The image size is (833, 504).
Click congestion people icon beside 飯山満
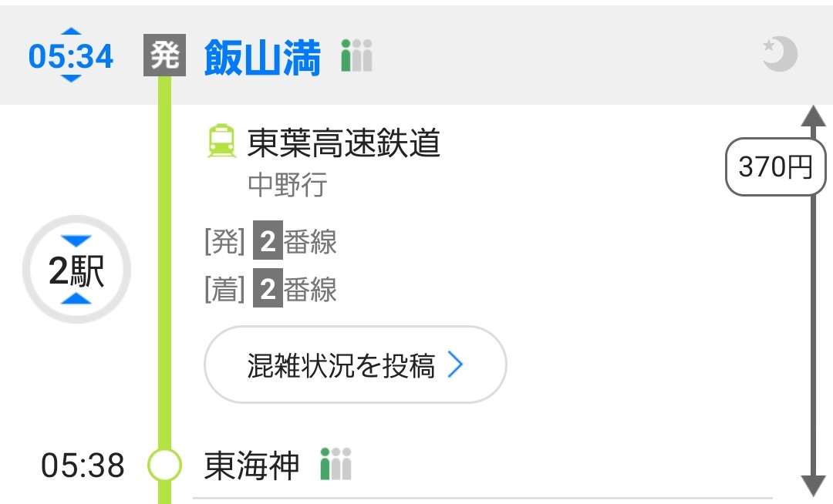click(x=356, y=57)
